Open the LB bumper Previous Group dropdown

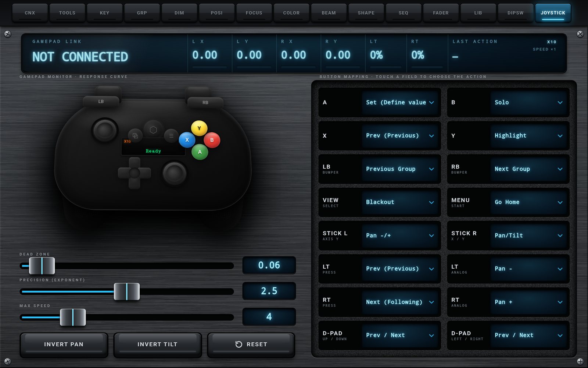click(401, 169)
